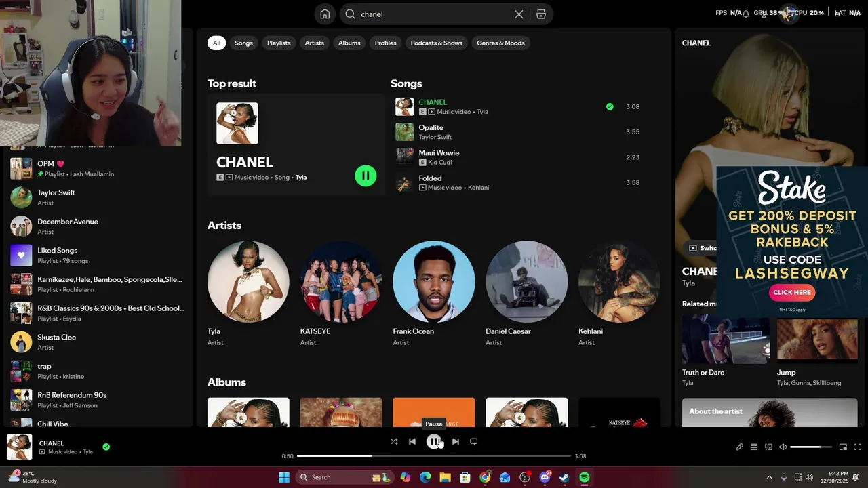Viewport: 868px width, 488px height.
Task: Play Maui Wowie by Kid Cudi
Action: click(518, 157)
